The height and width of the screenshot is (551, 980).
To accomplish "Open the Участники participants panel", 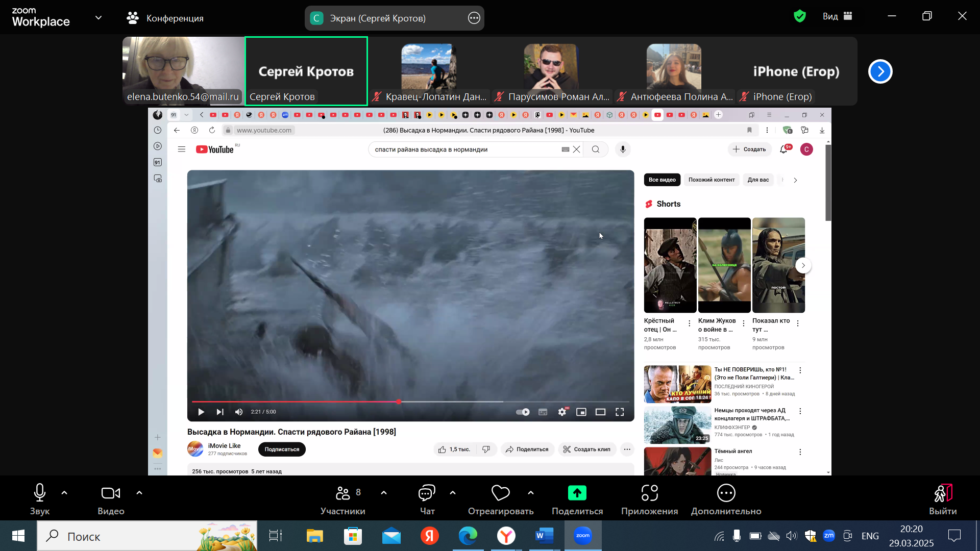I will click(343, 499).
